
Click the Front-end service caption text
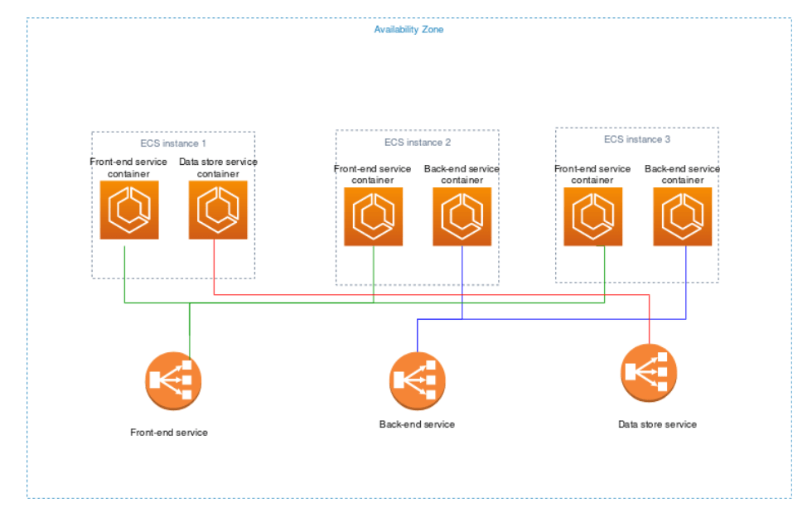169,432
